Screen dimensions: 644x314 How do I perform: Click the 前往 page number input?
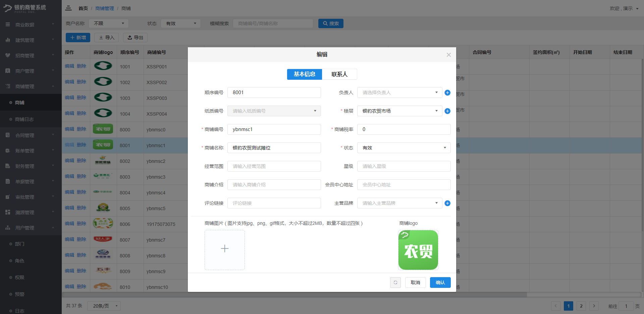[x=626, y=306]
